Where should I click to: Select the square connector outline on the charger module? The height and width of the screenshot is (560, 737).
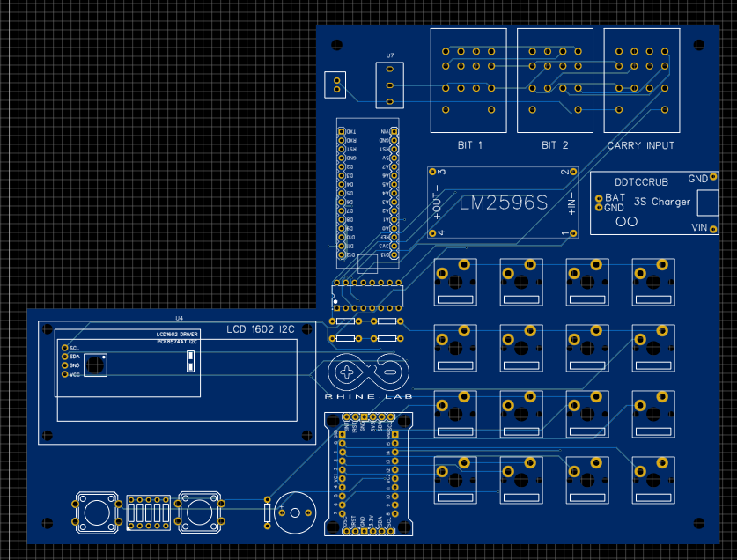(x=708, y=203)
